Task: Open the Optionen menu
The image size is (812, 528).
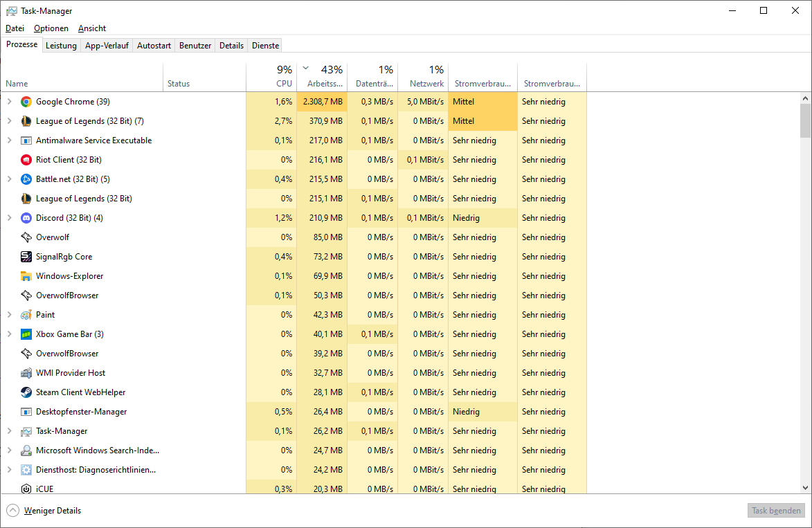Action: 51,28
